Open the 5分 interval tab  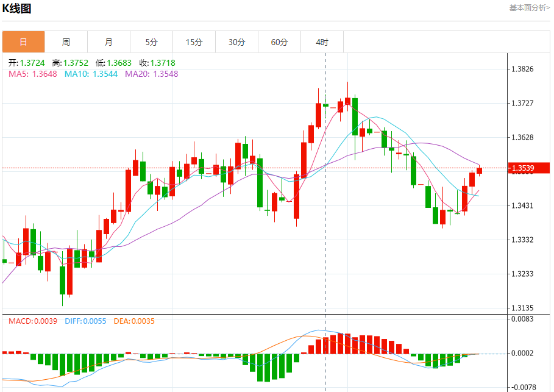(x=151, y=42)
